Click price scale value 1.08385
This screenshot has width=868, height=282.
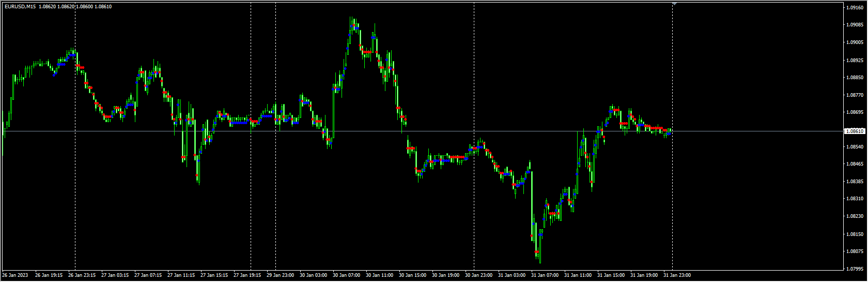[x=856, y=182]
